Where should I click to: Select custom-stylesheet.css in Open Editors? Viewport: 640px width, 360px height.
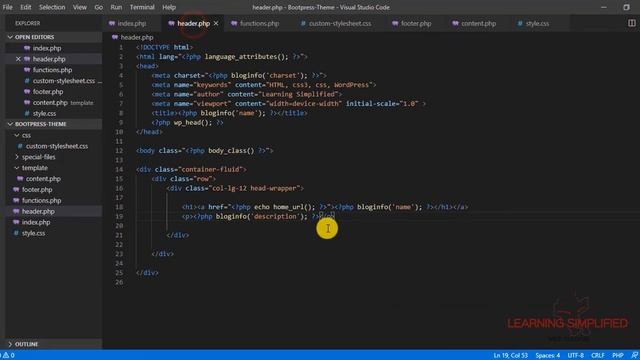point(53,81)
